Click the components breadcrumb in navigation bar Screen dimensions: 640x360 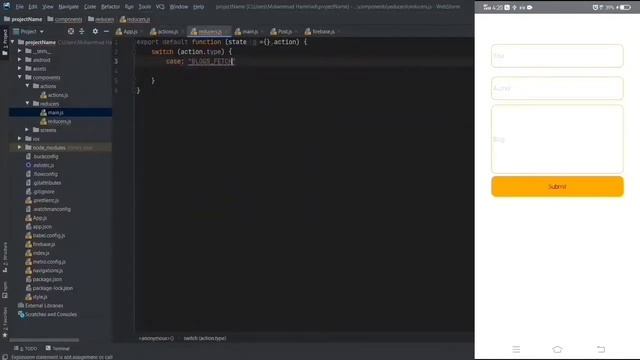point(64,19)
